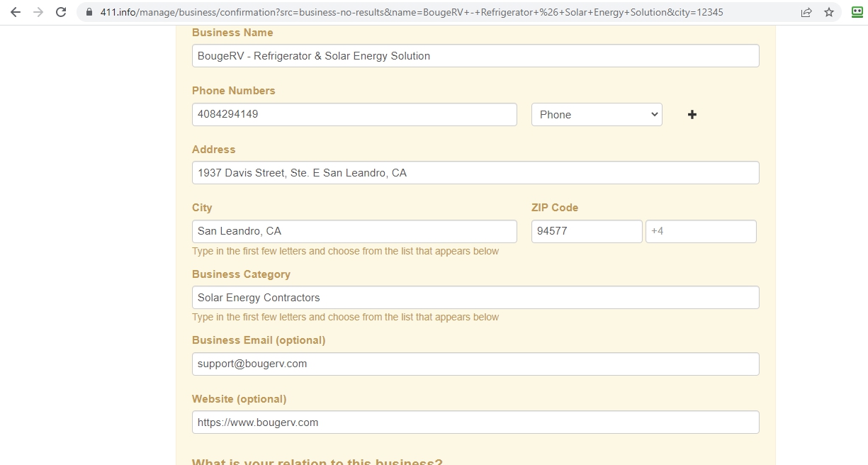View site security lock info

click(89, 12)
